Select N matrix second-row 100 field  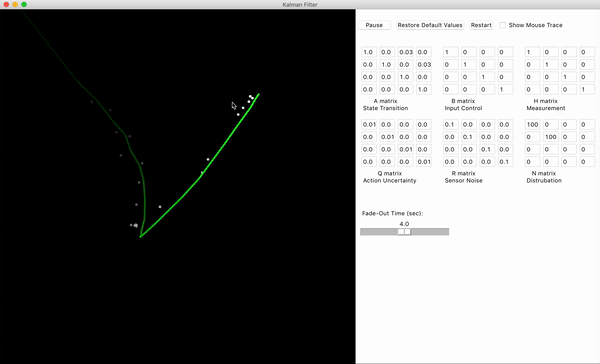click(551, 137)
